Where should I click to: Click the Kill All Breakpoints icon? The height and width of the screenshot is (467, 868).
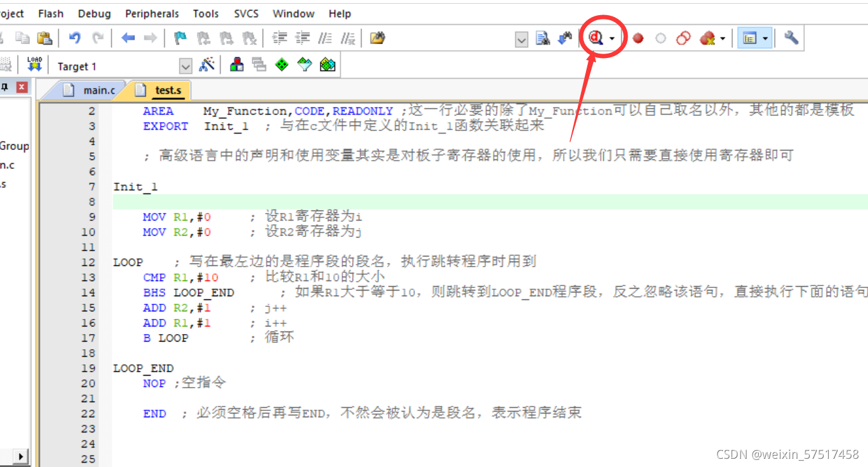pyautogui.click(x=707, y=38)
